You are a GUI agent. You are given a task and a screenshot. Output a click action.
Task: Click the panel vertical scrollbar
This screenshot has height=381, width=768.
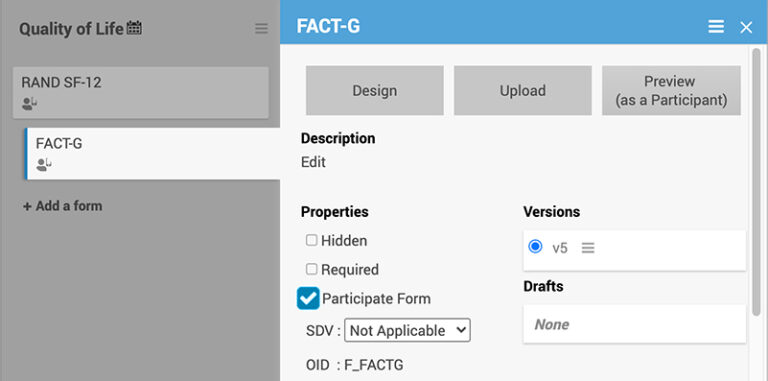pos(756,181)
